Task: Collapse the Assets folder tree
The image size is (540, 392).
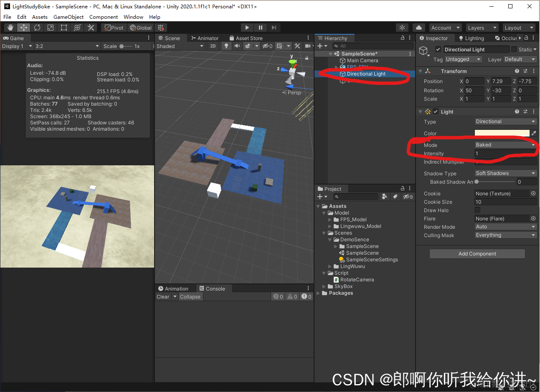Action: [318, 206]
